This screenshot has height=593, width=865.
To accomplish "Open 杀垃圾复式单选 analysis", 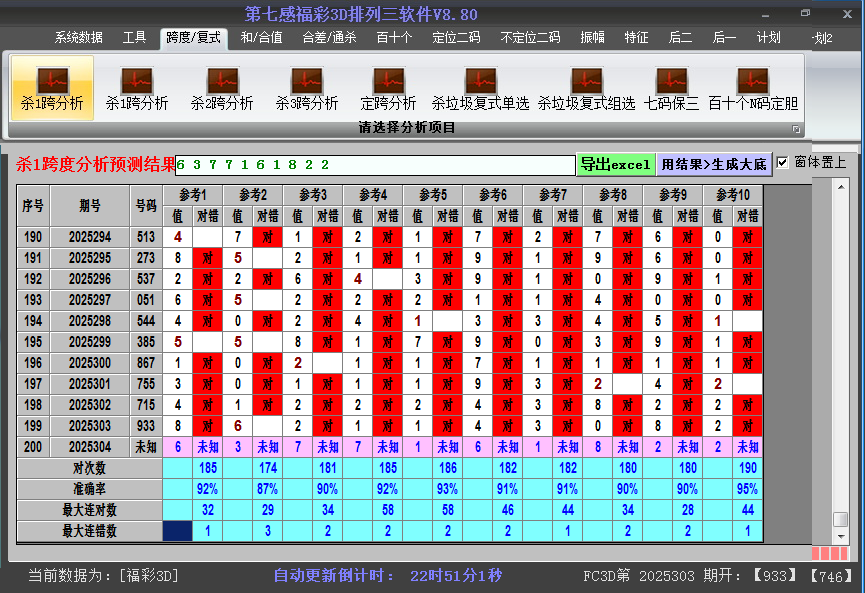I will click(x=480, y=88).
